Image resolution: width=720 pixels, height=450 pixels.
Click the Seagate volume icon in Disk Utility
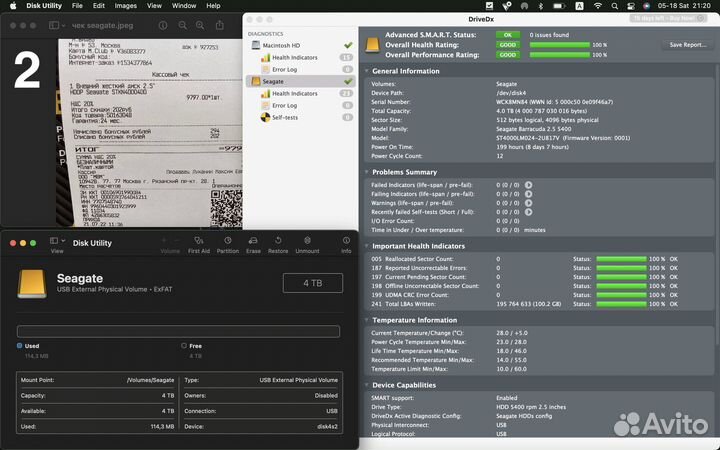(32, 284)
